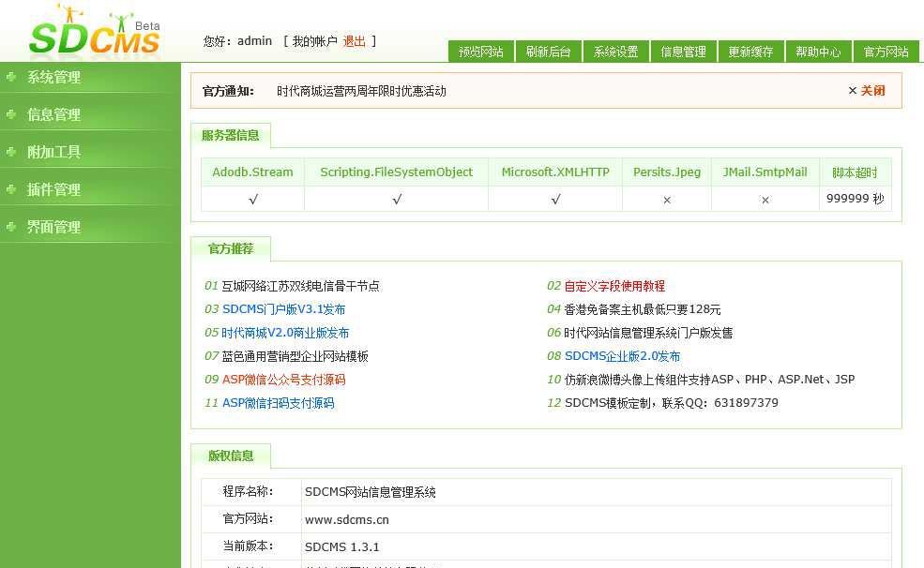Open link ASP微信扫码支付源码
The width and height of the screenshot is (924, 568).
pyautogui.click(x=279, y=403)
